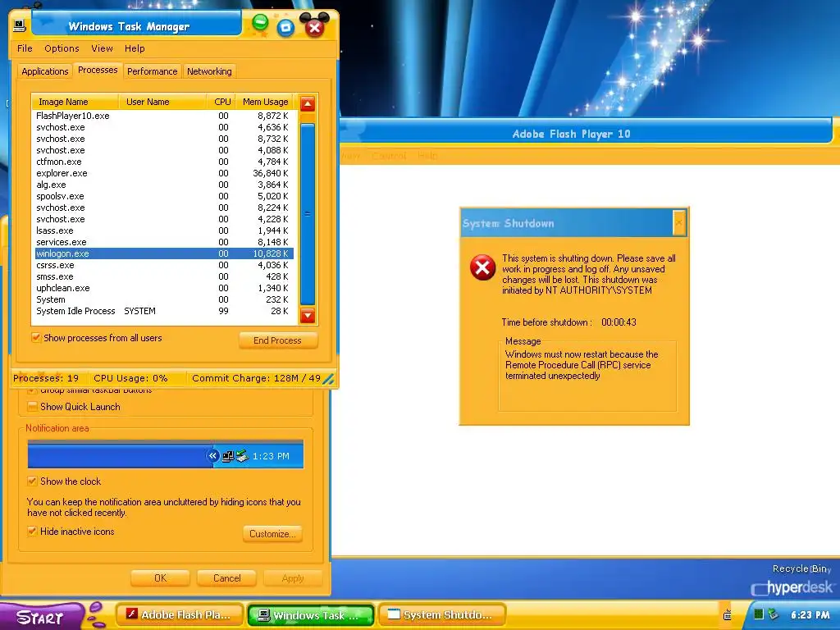Image resolution: width=840 pixels, height=630 pixels.
Task: Click the 6:23 PM system clock
Action: [x=810, y=615]
